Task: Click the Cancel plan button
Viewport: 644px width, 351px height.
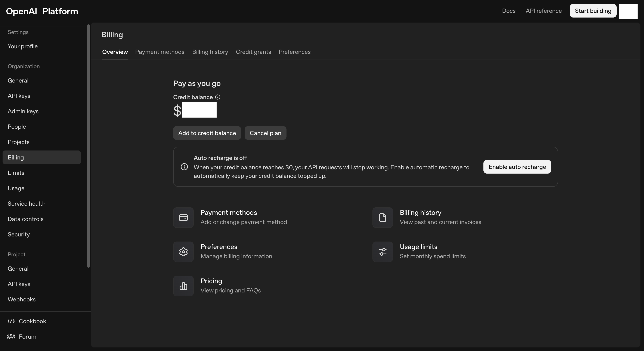Action: click(x=265, y=133)
